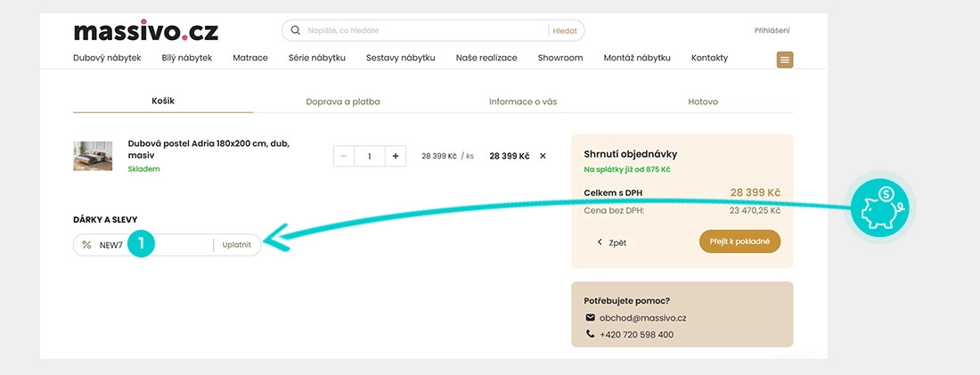This screenshot has width=980, height=375.
Task: Open the Bílý nábytek menu
Action: click(187, 58)
